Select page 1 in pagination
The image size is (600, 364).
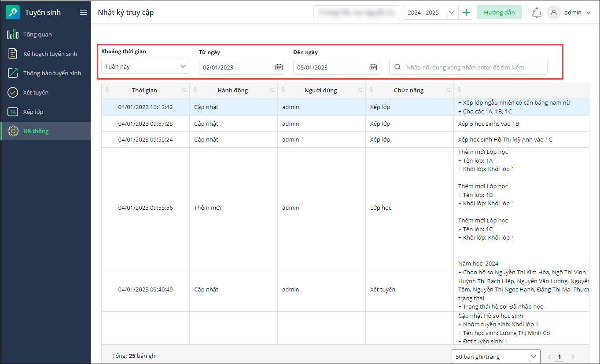560,357
